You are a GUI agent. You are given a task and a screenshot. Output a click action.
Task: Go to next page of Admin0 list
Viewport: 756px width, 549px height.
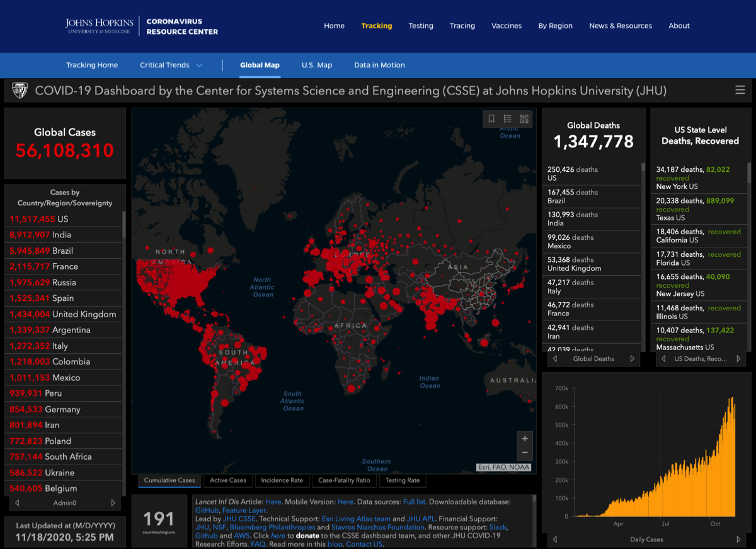click(x=113, y=503)
